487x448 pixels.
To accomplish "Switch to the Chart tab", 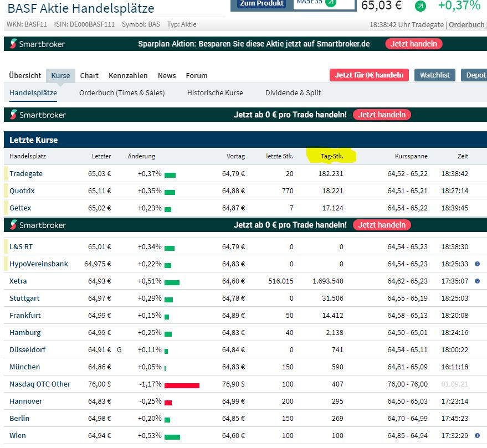I will (89, 75).
